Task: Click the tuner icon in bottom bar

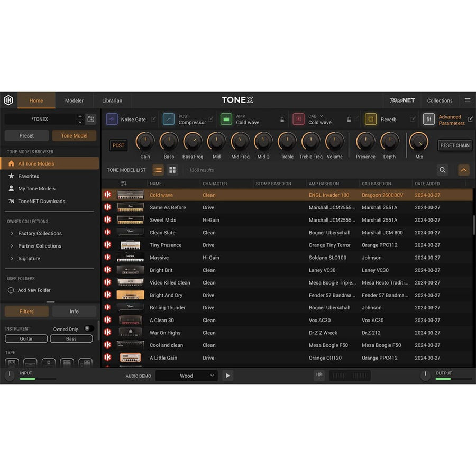Action: click(x=319, y=376)
